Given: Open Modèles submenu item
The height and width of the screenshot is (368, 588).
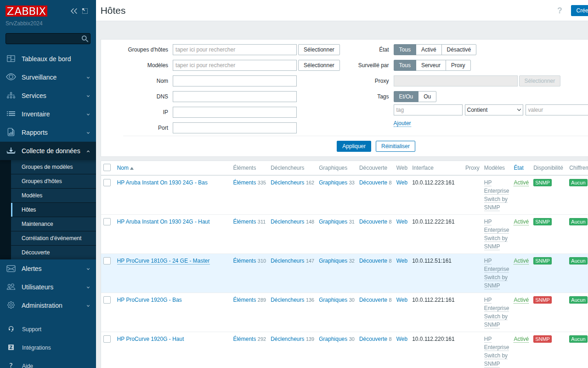Looking at the screenshot, I should tap(53, 195).
